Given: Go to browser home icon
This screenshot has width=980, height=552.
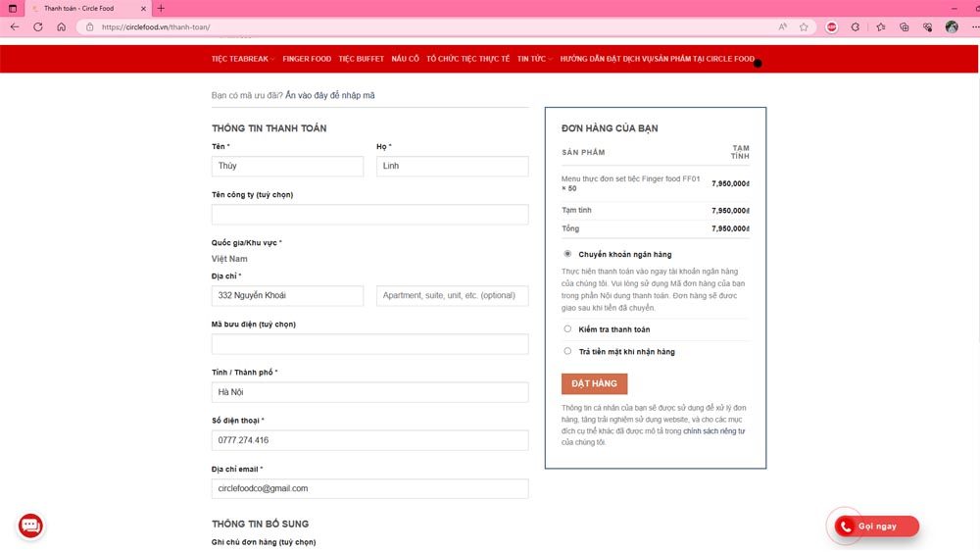Looking at the screenshot, I should 61,26.
